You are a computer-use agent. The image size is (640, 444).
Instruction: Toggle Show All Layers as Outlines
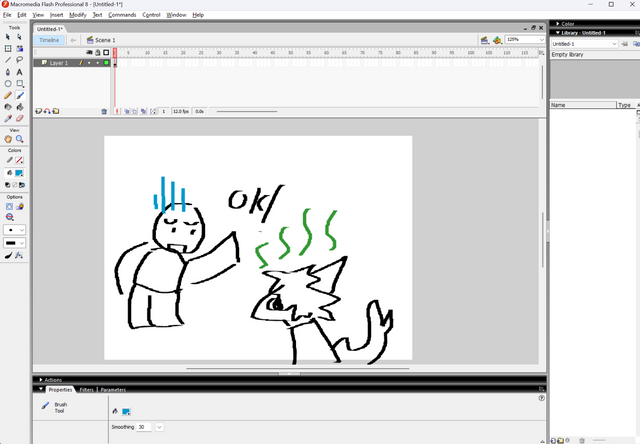106,52
